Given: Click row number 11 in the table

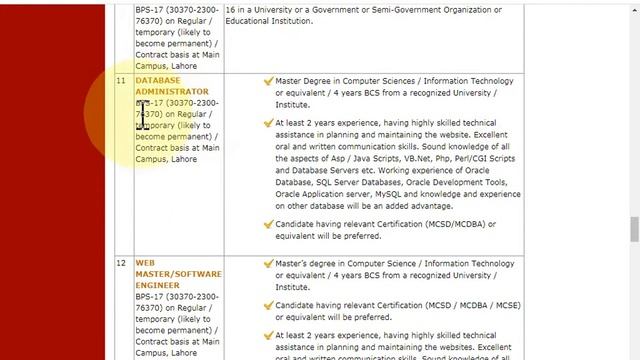Looking at the screenshot, I should [121, 81].
